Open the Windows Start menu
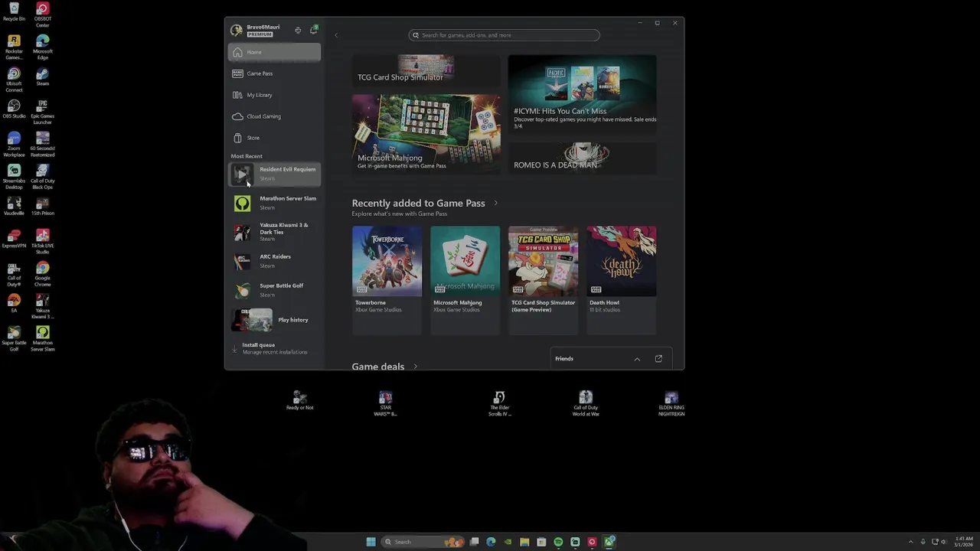The image size is (980, 551). (x=371, y=542)
